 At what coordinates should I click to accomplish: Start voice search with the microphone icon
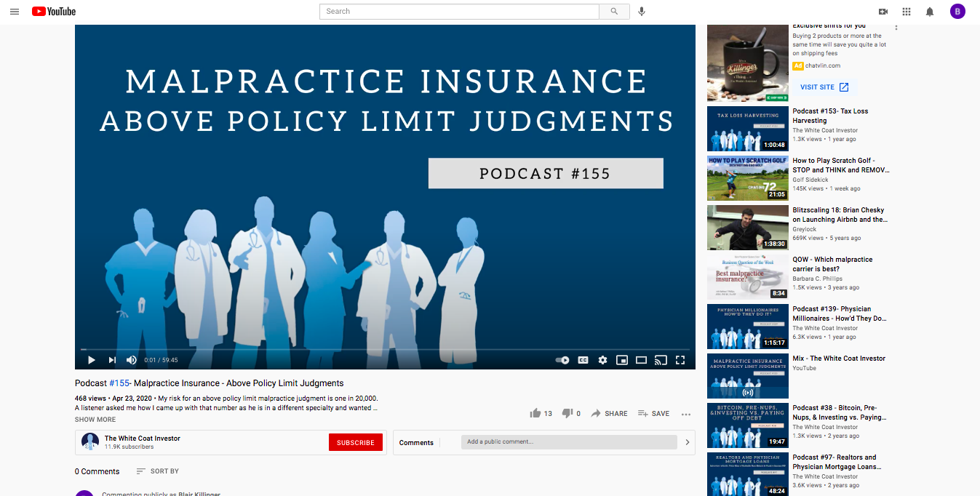point(642,12)
